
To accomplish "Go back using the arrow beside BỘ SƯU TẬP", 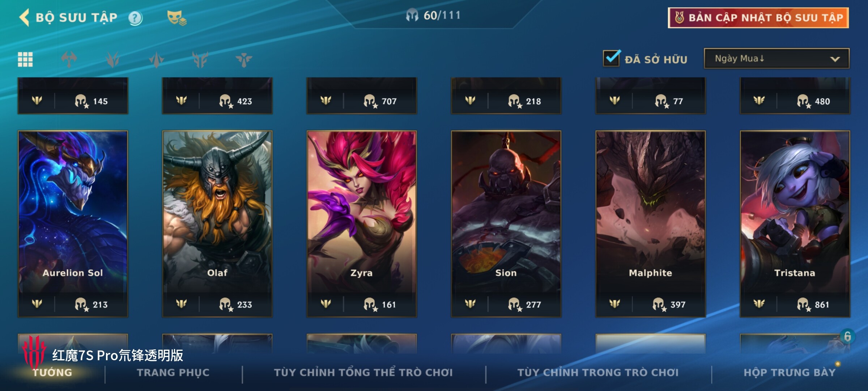I will [x=24, y=17].
